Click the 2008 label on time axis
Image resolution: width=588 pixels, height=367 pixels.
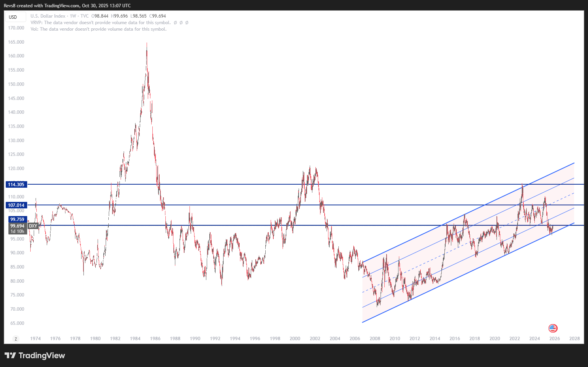point(375,339)
